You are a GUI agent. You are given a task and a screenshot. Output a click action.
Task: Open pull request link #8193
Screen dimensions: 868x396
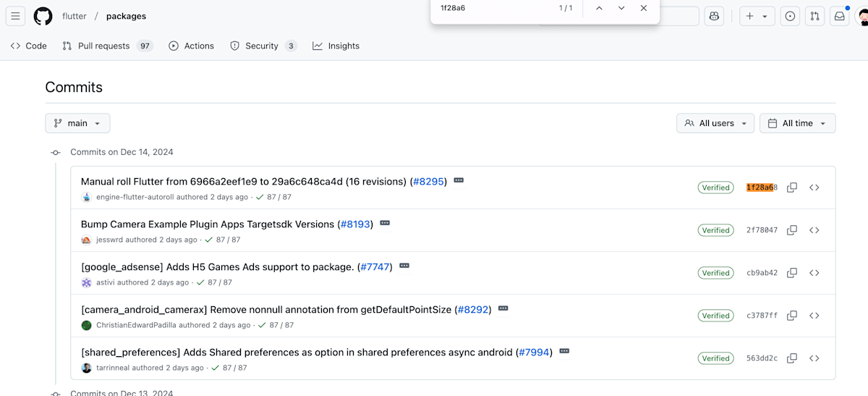pyautogui.click(x=355, y=224)
